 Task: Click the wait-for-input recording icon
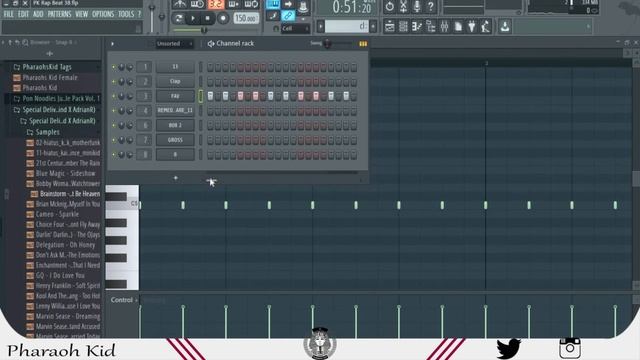pyautogui.click(x=198, y=4)
